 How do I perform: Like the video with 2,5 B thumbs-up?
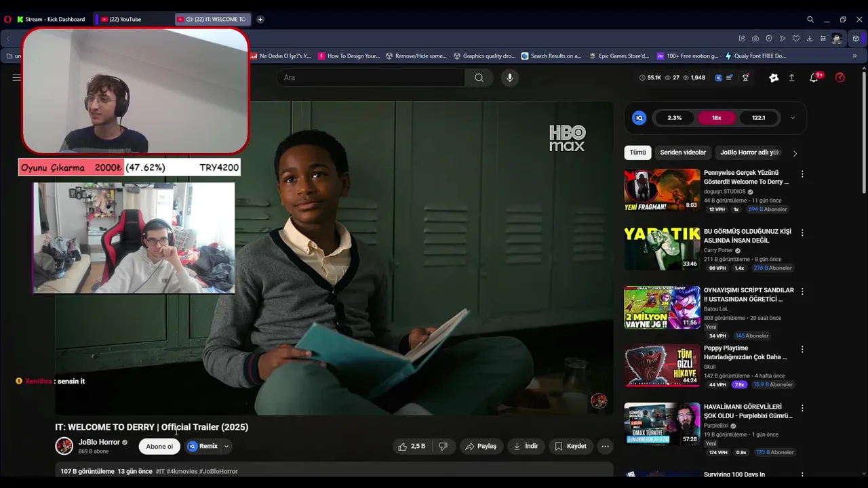(412, 446)
